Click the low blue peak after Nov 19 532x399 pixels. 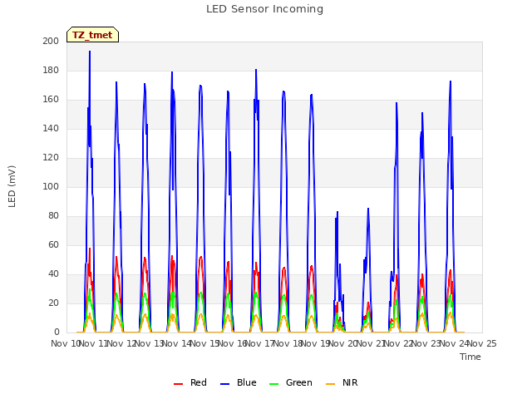point(337,213)
